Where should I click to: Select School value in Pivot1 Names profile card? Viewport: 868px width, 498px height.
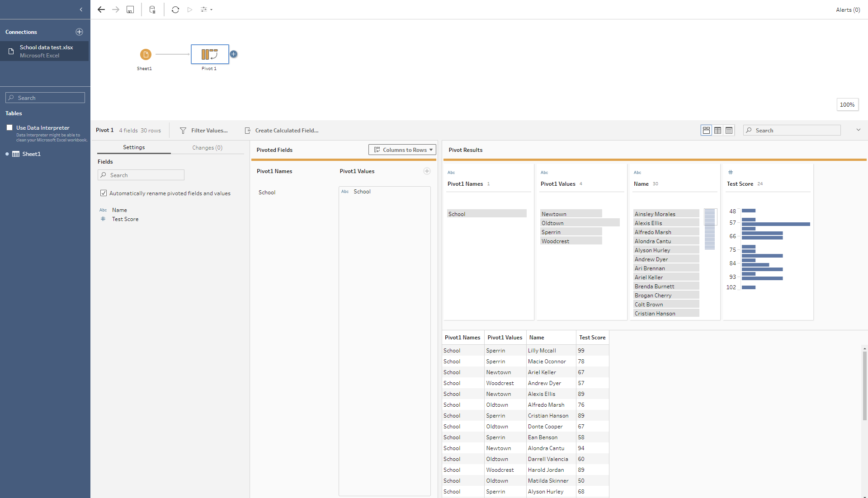click(487, 214)
